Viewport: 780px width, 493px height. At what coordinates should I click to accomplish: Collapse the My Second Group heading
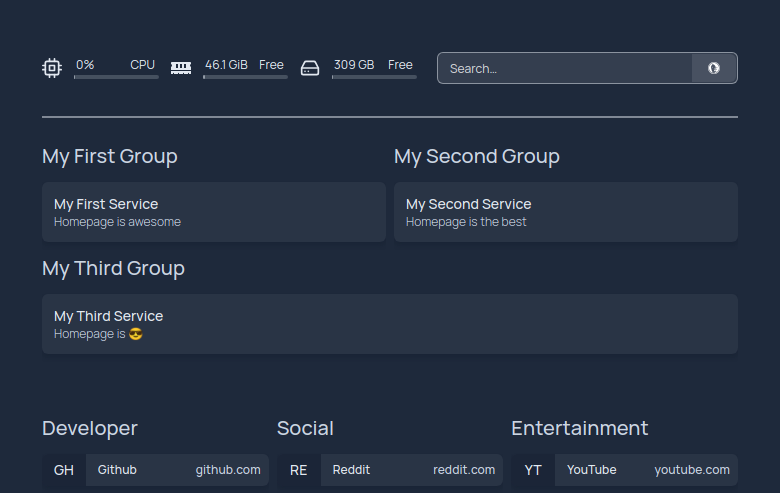tap(477, 156)
